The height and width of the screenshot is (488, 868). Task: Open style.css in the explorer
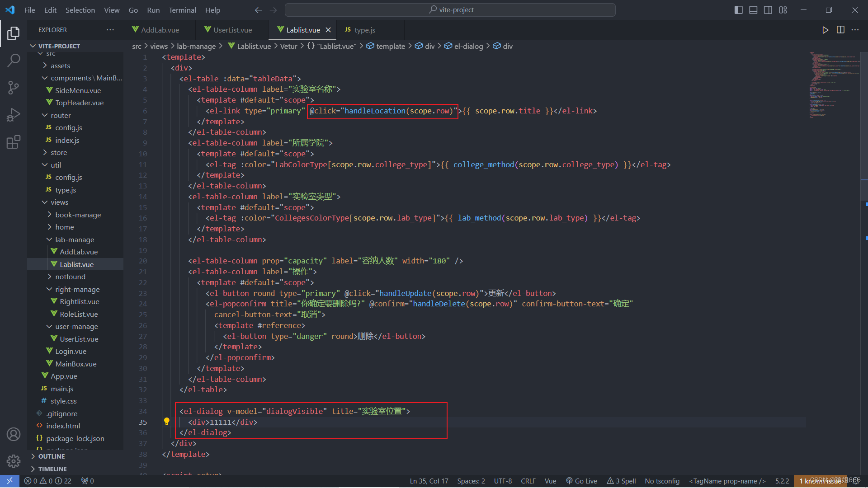(x=63, y=401)
